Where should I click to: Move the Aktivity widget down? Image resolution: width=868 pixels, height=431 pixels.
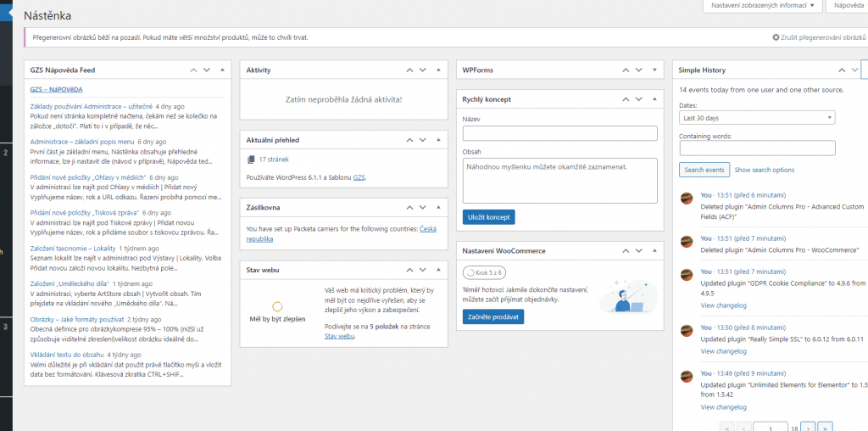tap(421, 70)
